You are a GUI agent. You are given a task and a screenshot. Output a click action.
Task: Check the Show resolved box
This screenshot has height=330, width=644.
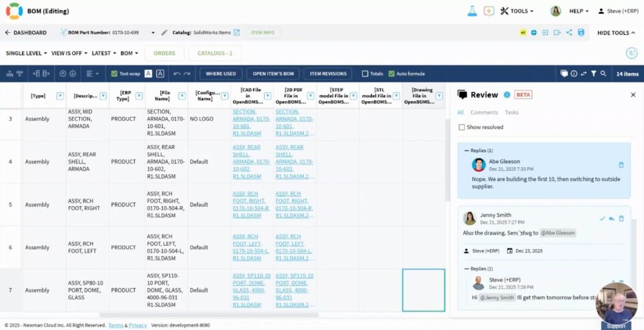pyautogui.click(x=462, y=127)
